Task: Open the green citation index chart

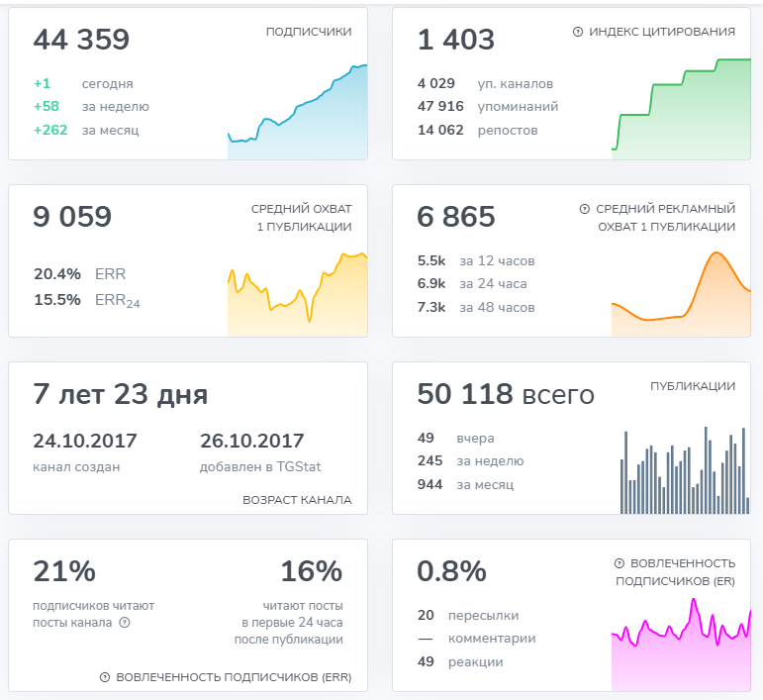Action: click(x=681, y=108)
